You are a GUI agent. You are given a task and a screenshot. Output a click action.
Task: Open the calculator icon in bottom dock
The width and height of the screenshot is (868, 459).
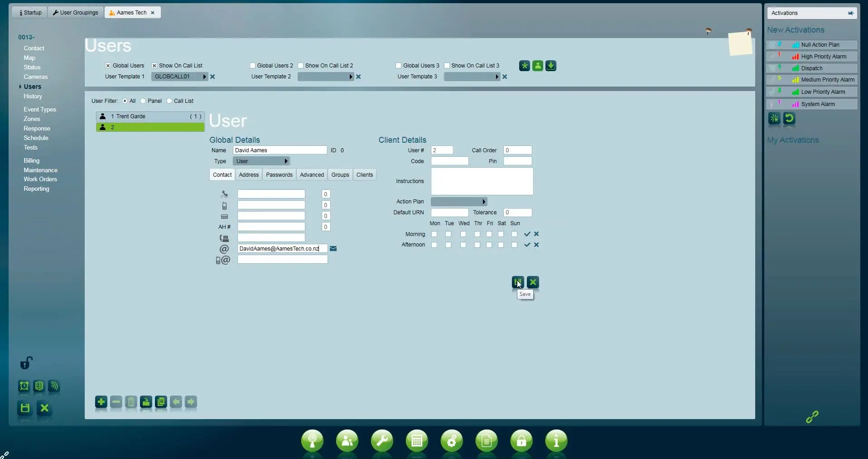pyautogui.click(x=417, y=441)
